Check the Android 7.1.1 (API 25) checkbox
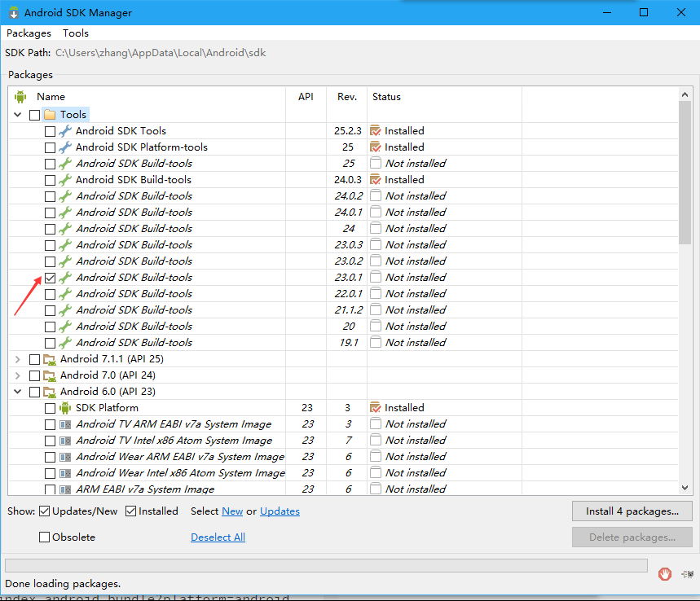 (34, 360)
